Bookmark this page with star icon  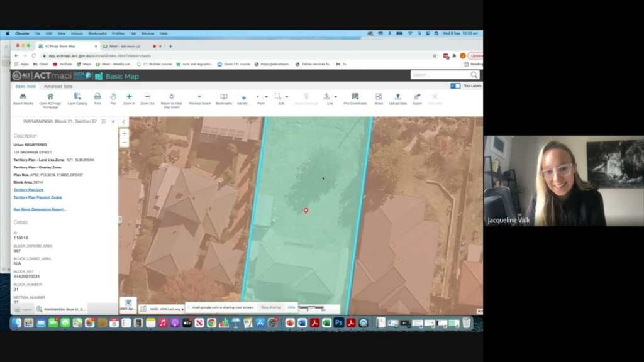435,56
